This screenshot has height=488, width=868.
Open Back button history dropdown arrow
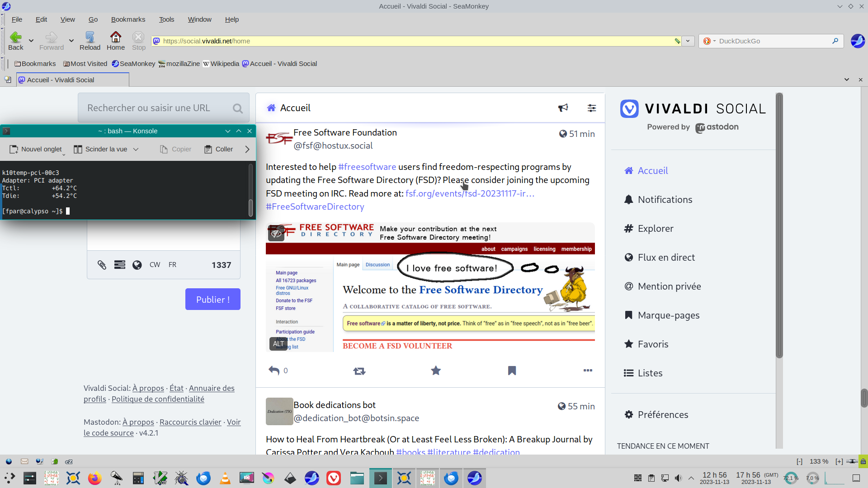[x=31, y=41]
